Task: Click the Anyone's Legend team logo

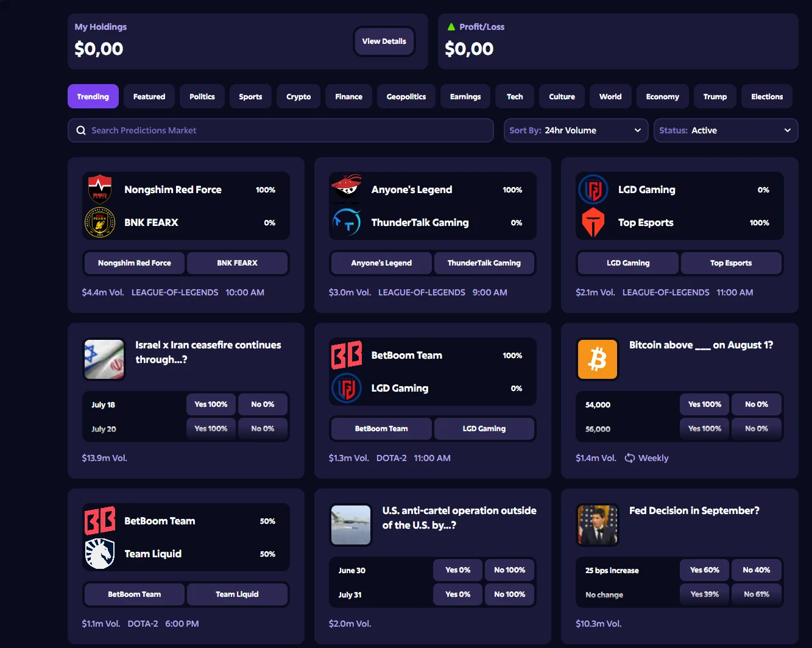Action: tap(347, 189)
